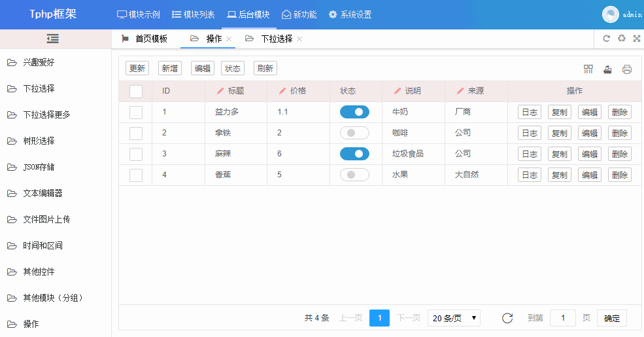Click the recycle/clear cache icon in the tab bar
The height and width of the screenshot is (337, 644).
tap(622, 38)
